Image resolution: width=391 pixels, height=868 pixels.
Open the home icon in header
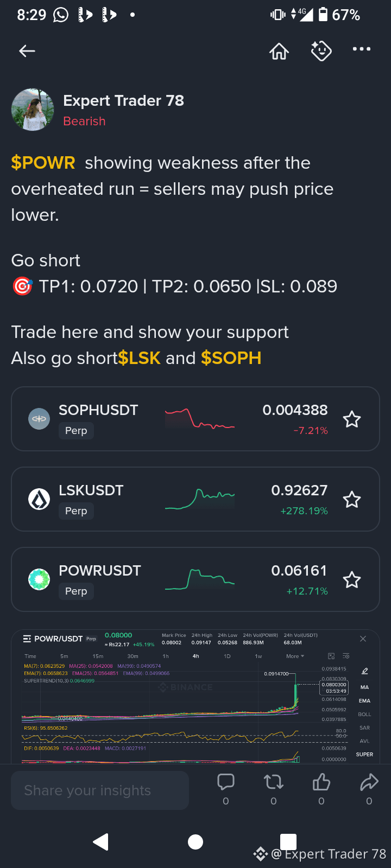279,51
